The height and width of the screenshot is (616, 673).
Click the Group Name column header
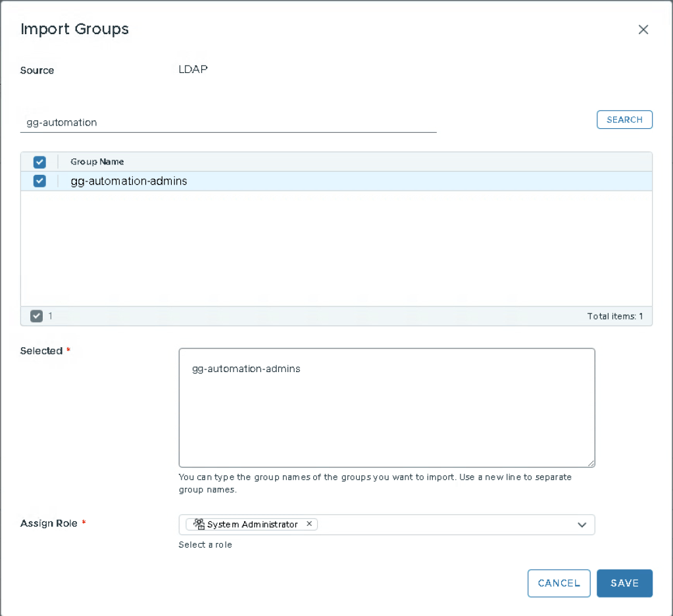click(x=97, y=162)
